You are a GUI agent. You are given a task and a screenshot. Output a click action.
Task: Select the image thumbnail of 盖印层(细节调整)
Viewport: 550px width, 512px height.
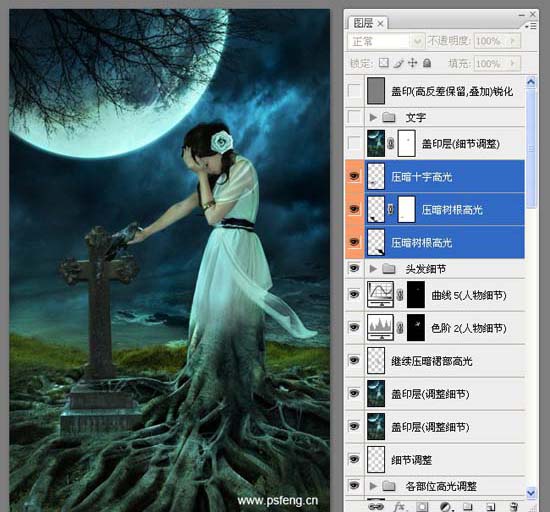376,143
